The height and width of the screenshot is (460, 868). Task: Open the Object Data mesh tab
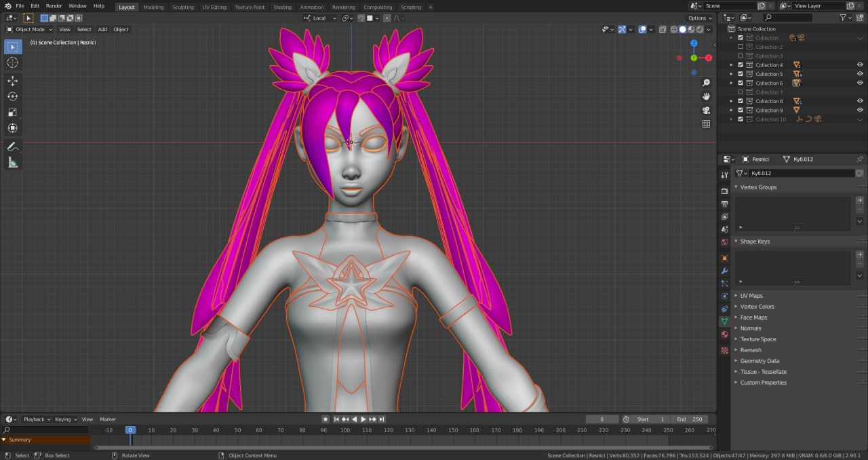point(724,322)
